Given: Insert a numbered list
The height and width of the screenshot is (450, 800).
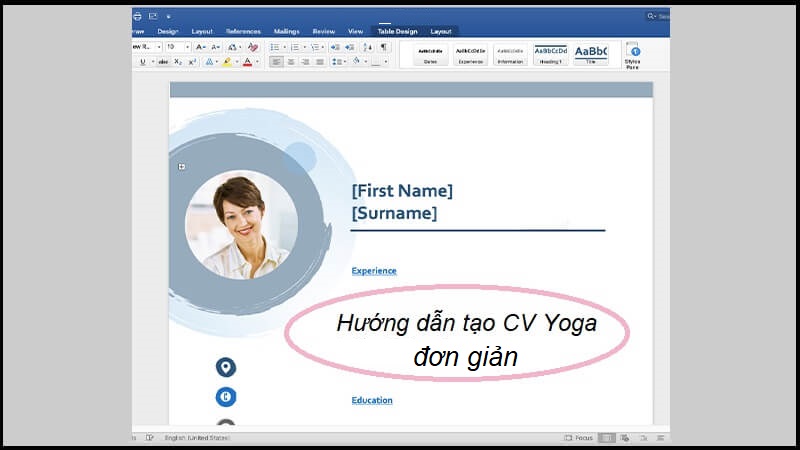Looking at the screenshot, I should point(295,47).
